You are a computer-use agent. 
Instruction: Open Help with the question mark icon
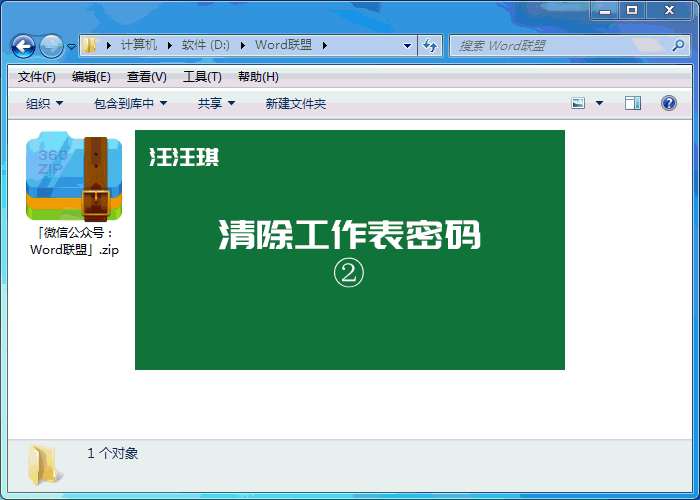point(668,103)
